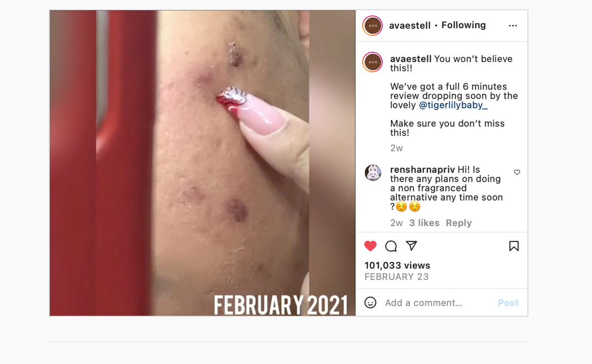Open avaestell username in post header
Image resolution: width=592 pixels, height=364 pixels.
[x=410, y=25]
